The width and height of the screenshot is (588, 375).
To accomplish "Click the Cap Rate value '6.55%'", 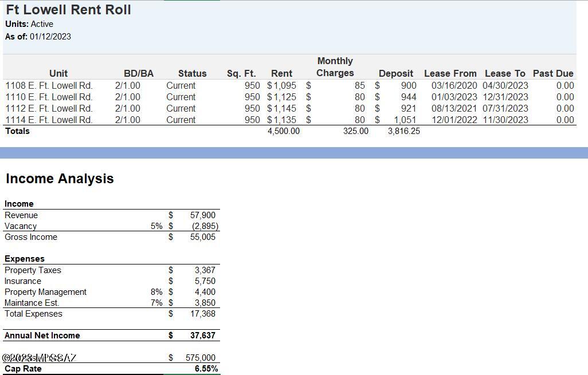I will 206,369.
